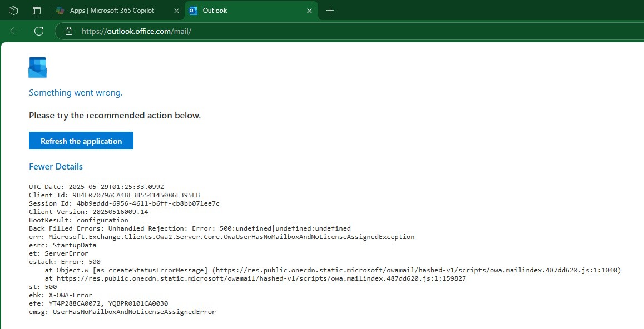The width and height of the screenshot is (644, 329).
Task: Open the tab actions menu icon
Action: coord(37,11)
